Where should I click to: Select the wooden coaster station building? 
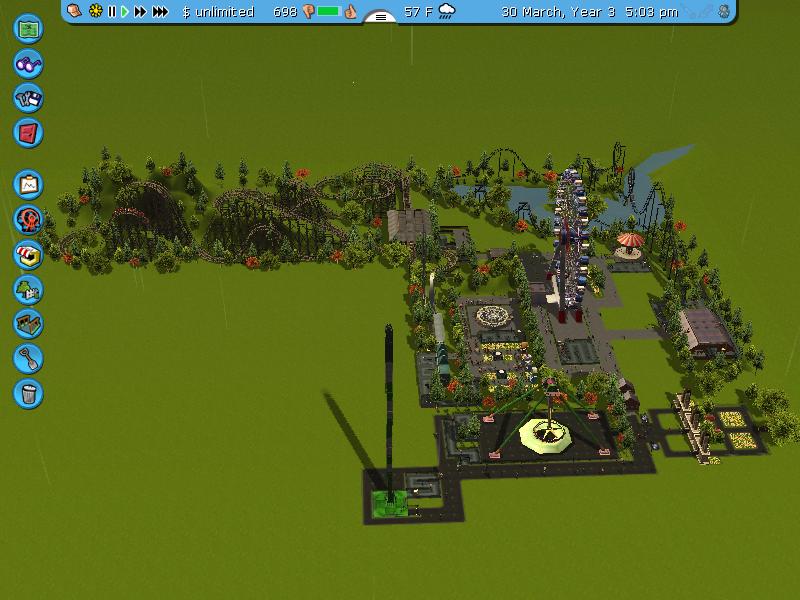[409, 226]
